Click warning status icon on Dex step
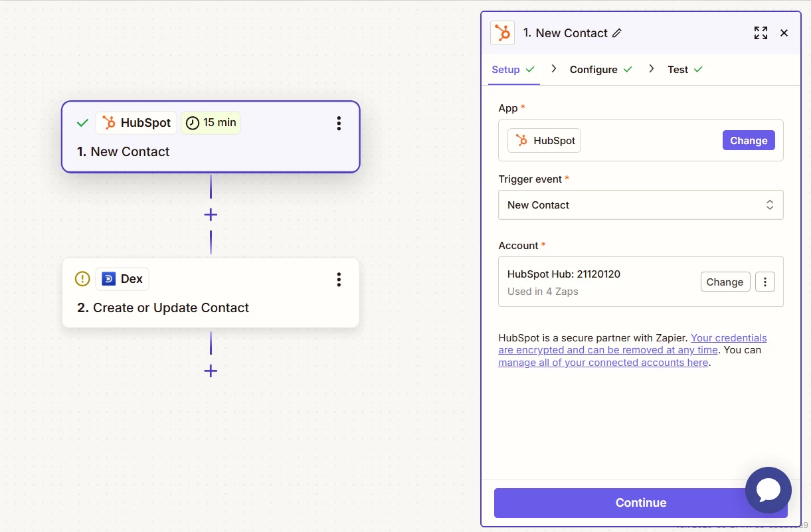Screen dimensions: 811x532 82,279
